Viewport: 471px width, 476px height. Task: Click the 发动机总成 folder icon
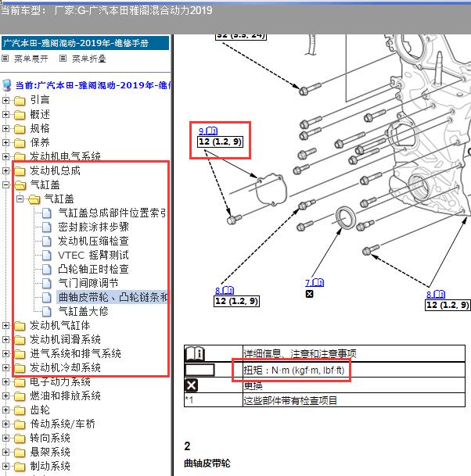(x=20, y=171)
